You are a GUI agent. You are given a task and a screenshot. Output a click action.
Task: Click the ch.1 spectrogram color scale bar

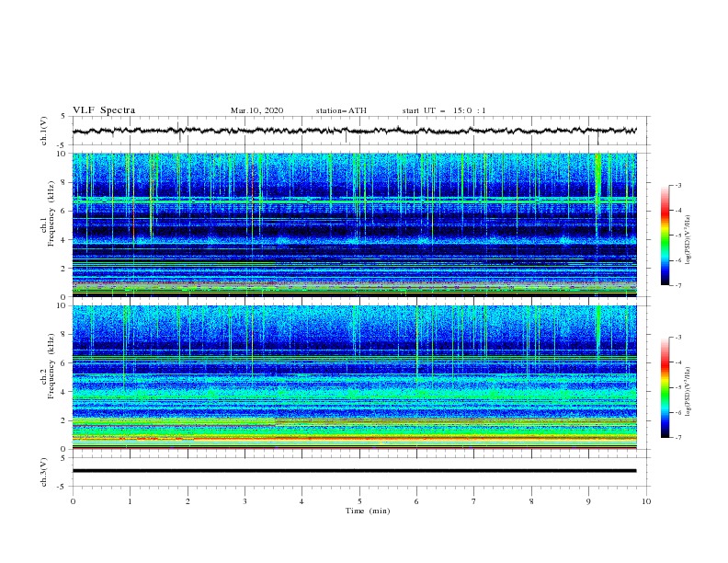click(665, 235)
